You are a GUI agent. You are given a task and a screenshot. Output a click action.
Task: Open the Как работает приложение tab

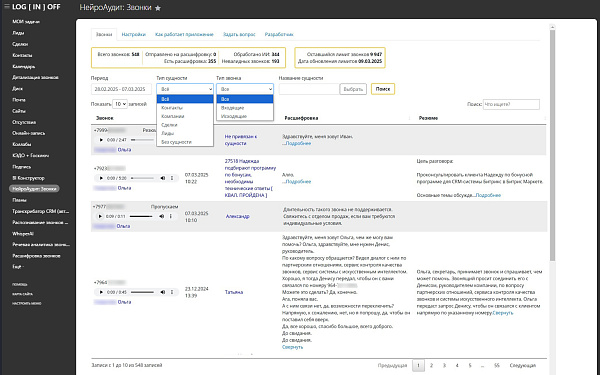(184, 34)
